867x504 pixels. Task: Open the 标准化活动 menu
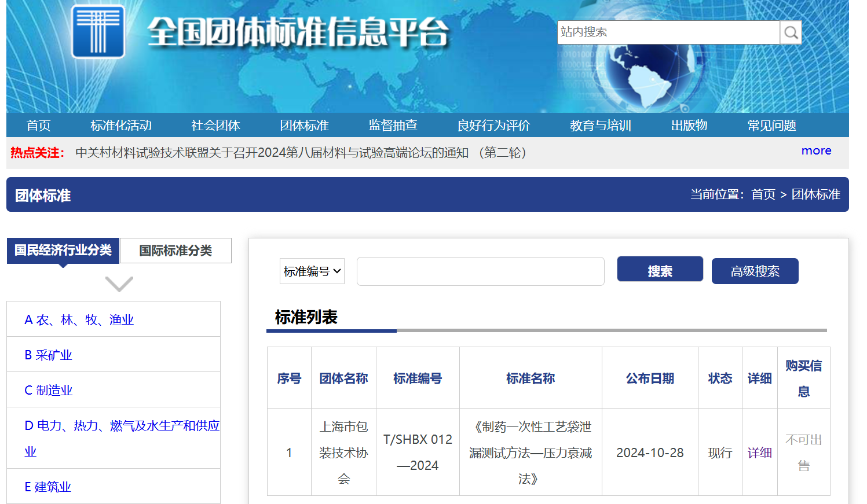[x=121, y=125]
